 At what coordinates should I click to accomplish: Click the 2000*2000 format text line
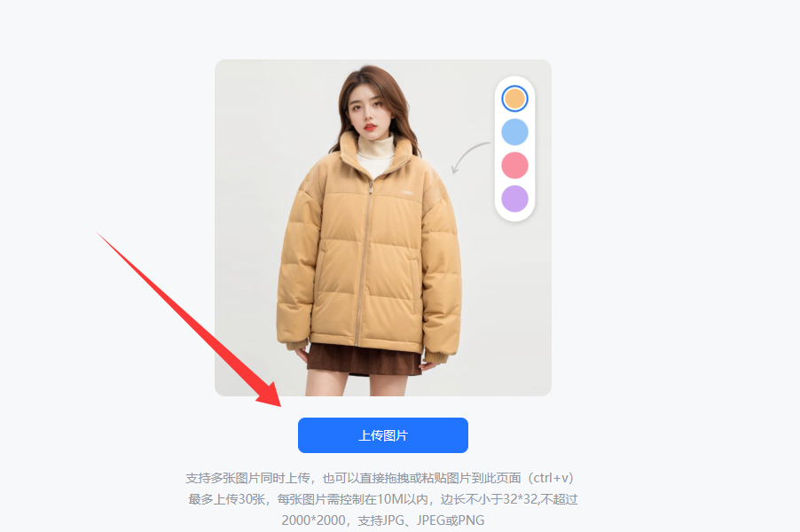(x=382, y=520)
